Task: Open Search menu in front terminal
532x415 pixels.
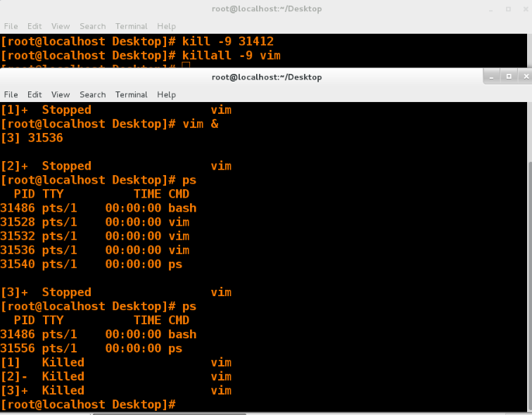Action: tap(93, 94)
